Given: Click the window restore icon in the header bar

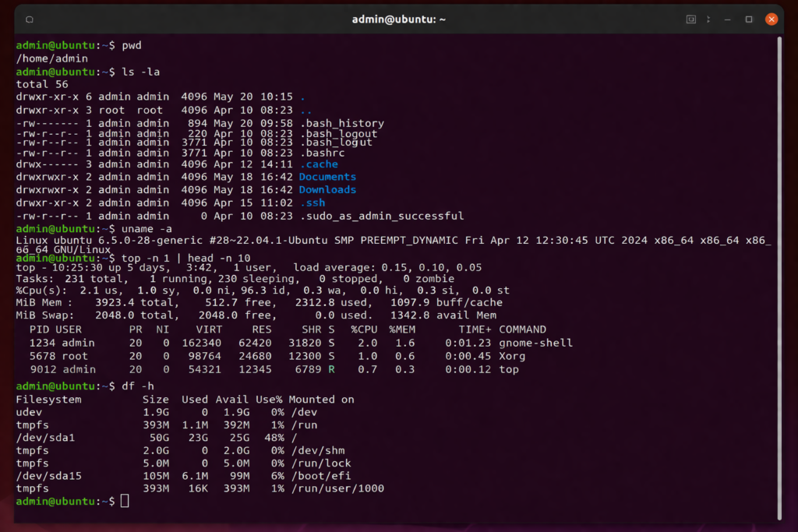Looking at the screenshot, I should pos(690,19).
